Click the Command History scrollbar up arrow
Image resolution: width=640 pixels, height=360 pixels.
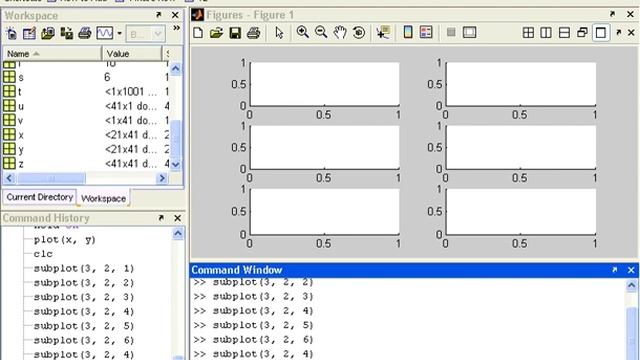click(x=178, y=233)
